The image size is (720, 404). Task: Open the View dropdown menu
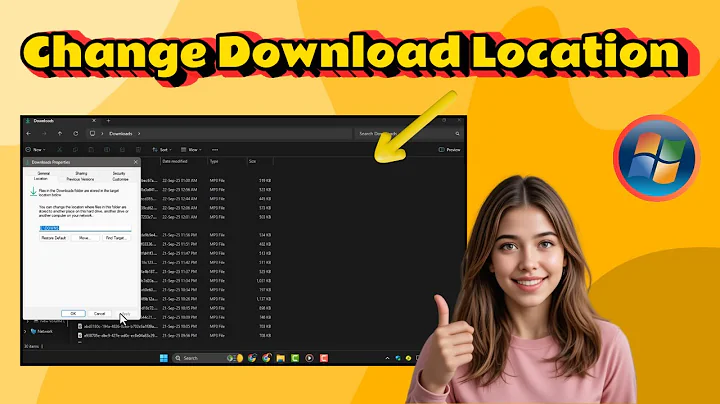[191, 150]
